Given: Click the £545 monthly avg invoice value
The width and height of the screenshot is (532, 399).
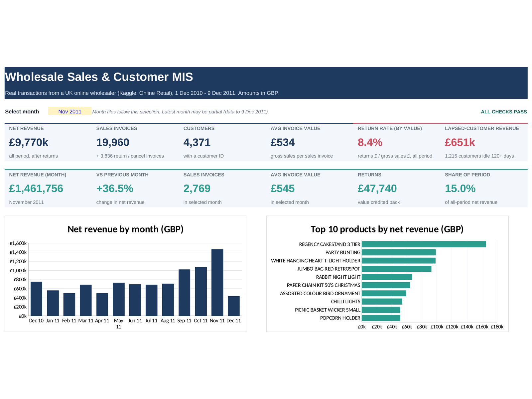Looking at the screenshot, I should pos(283,189).
